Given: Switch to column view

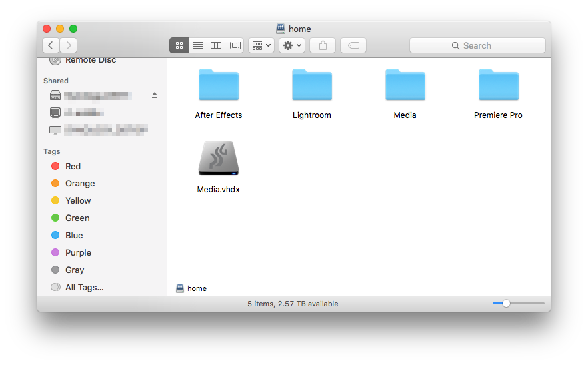Looking at the screenshot, I should [216, 45].
